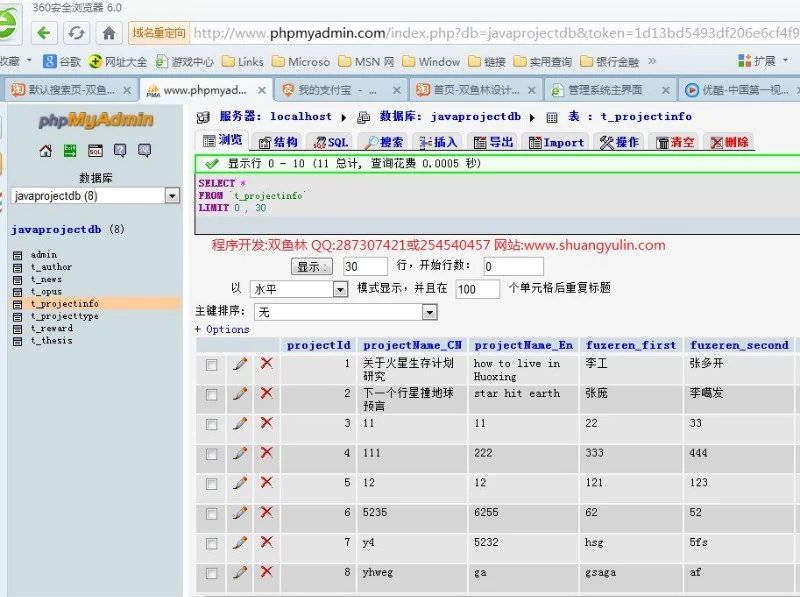Tick the checkbox for row 2
The width and height of the screenshot is (800, 597).
coord(211,394)
